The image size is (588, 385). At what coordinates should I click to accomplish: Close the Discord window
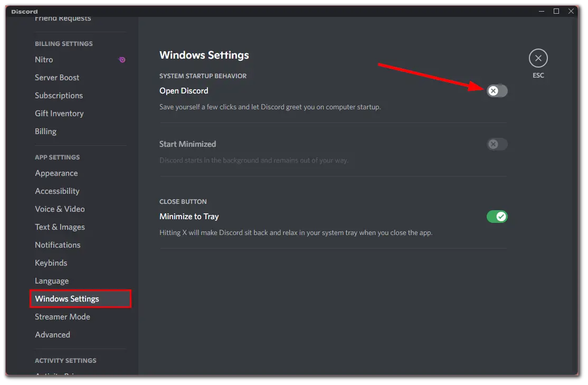coord(571,11)
